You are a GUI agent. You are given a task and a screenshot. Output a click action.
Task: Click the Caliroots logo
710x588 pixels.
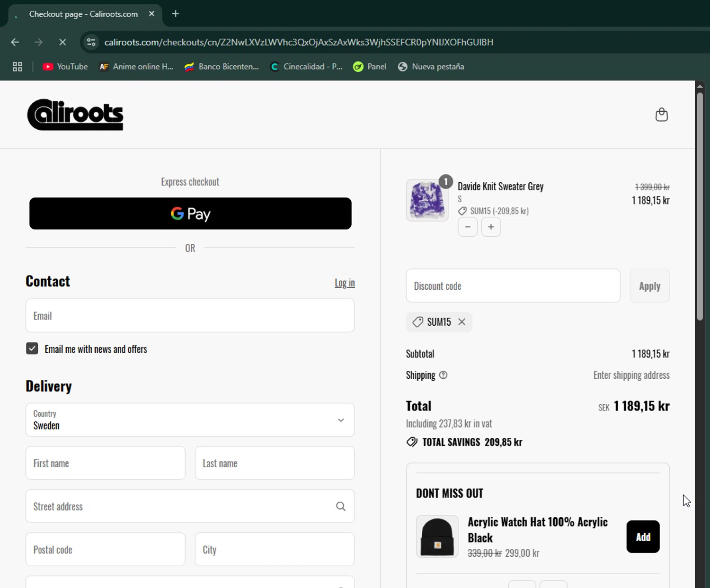tap(75, 115)
